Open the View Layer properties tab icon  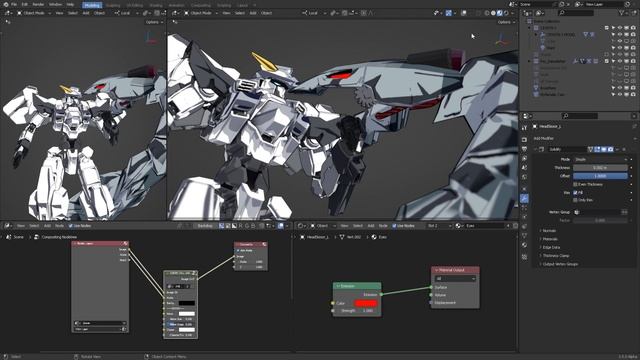524,158
